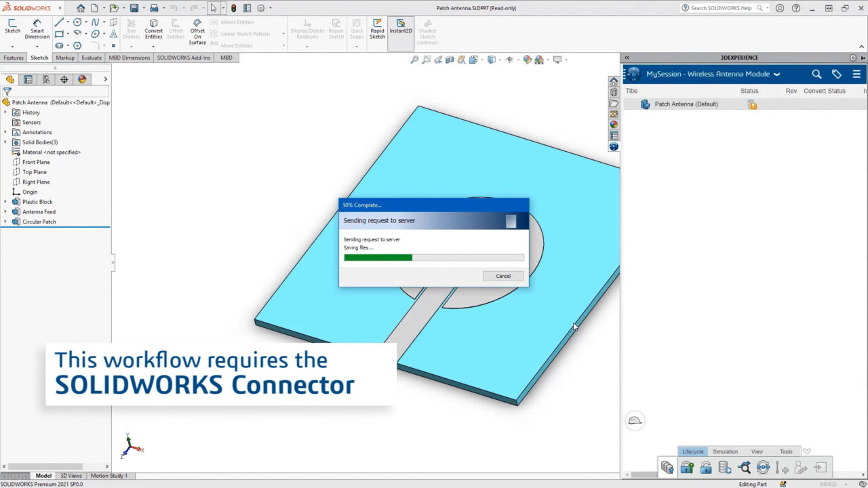The image size is (868, 488).
Task: Switch to the Markup tab
Action: [65, 58]
